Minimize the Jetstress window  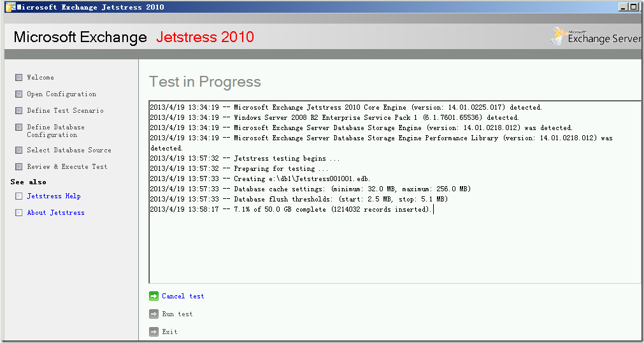pos(624,7)
